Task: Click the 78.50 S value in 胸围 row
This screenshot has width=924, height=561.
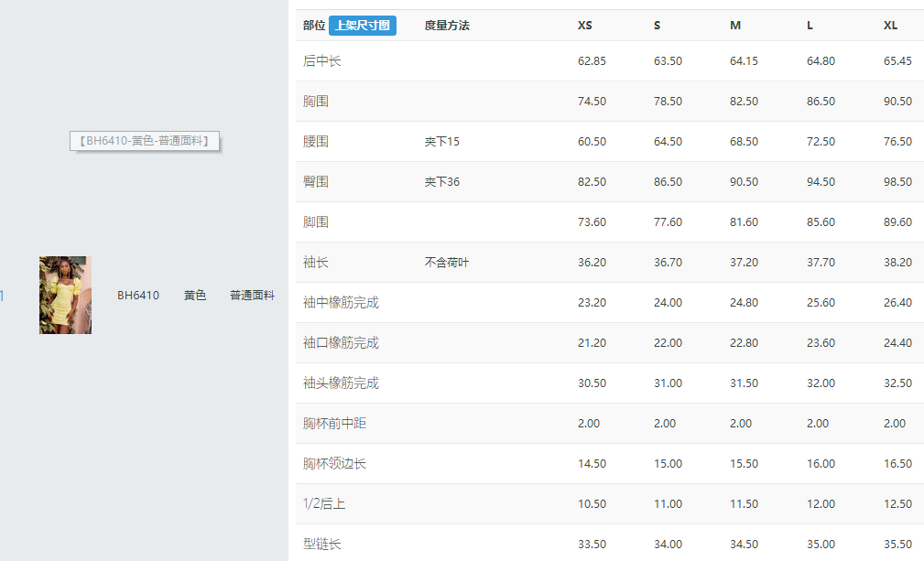Action: click(x=668, y=102)
